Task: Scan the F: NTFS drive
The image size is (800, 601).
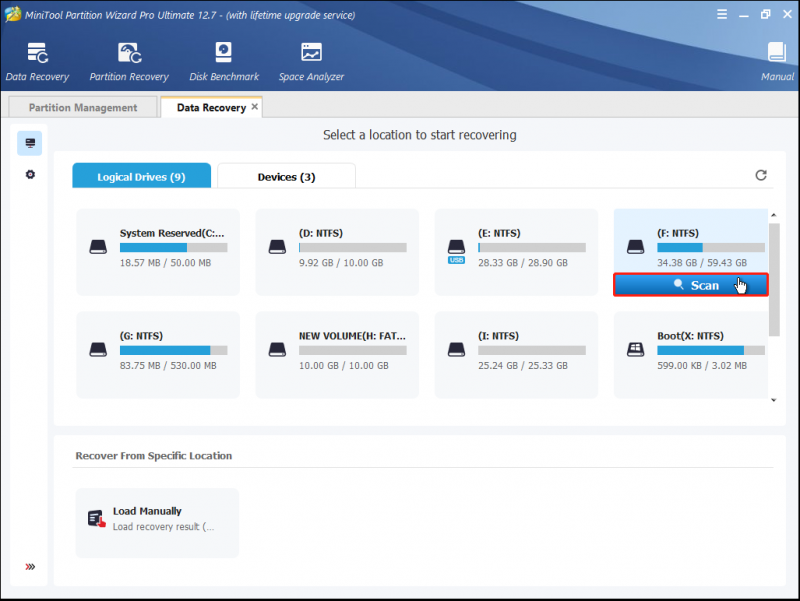Action: point(691,285)
